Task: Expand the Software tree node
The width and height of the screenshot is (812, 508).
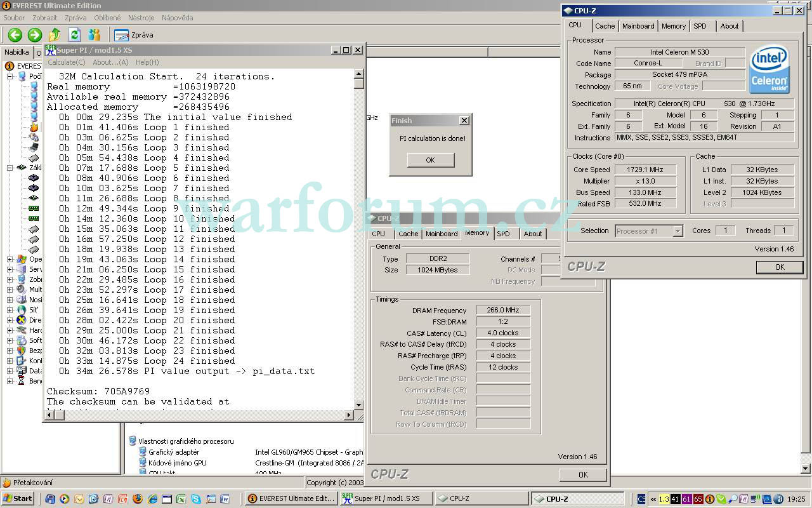Action: (x=10, y=340)
